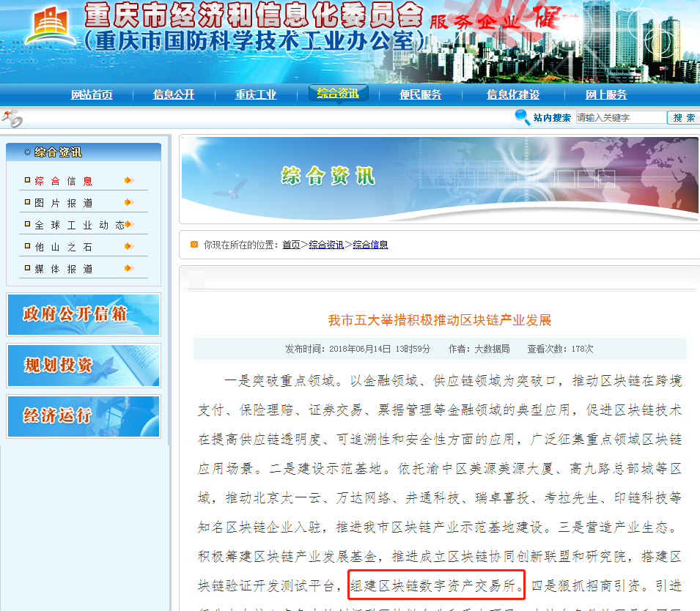Switch to the 重庆工业 section
Screen dimensions: 700x611
click(255, 94)
